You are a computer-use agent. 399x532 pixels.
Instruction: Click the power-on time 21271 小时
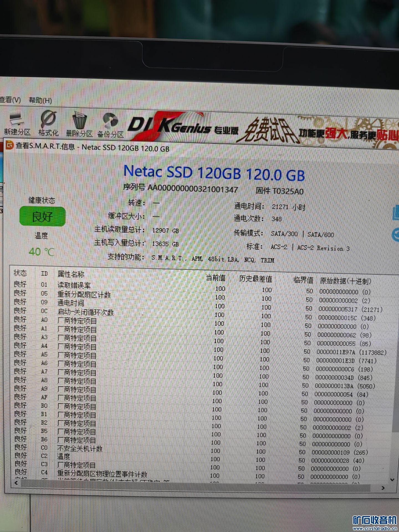pyautogui.click(x=288, y=207)
